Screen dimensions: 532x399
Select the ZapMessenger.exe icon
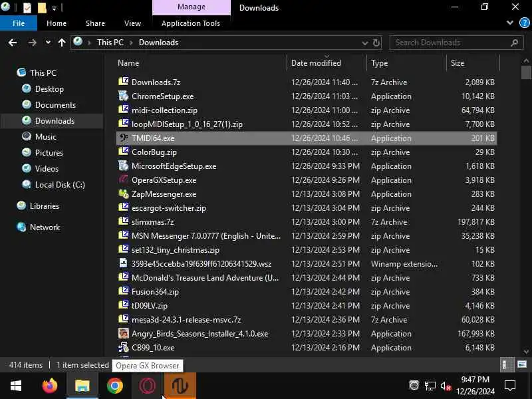tap(124, 194)
